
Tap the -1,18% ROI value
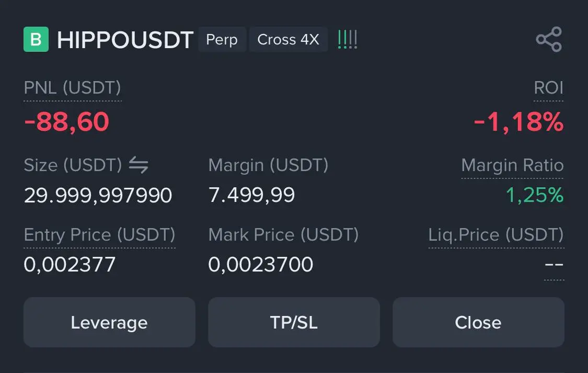click(x=518, y=122)
